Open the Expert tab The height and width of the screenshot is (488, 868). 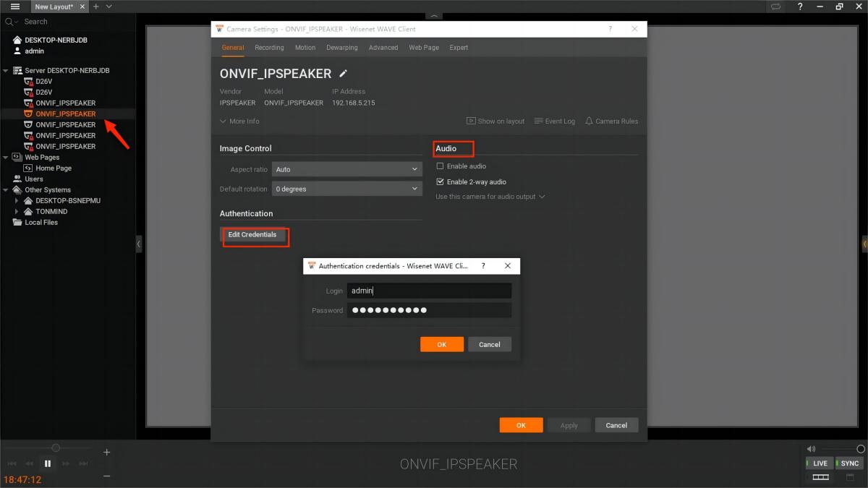tap(459, 48)
